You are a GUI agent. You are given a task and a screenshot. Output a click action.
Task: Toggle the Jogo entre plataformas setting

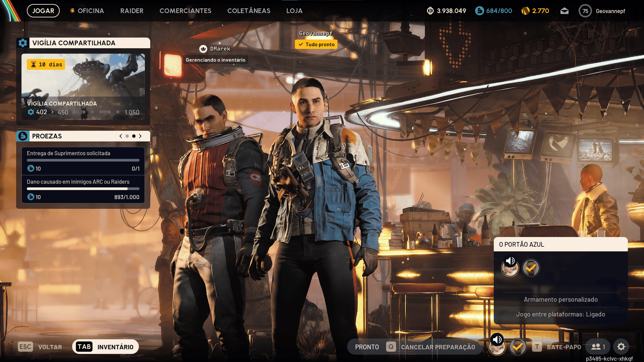click(560, 314)
